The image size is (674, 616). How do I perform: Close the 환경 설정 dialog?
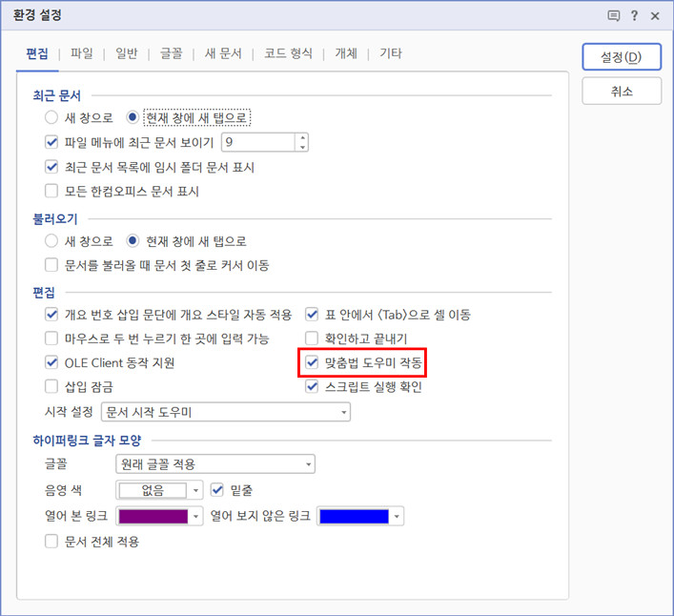point(655,16)
